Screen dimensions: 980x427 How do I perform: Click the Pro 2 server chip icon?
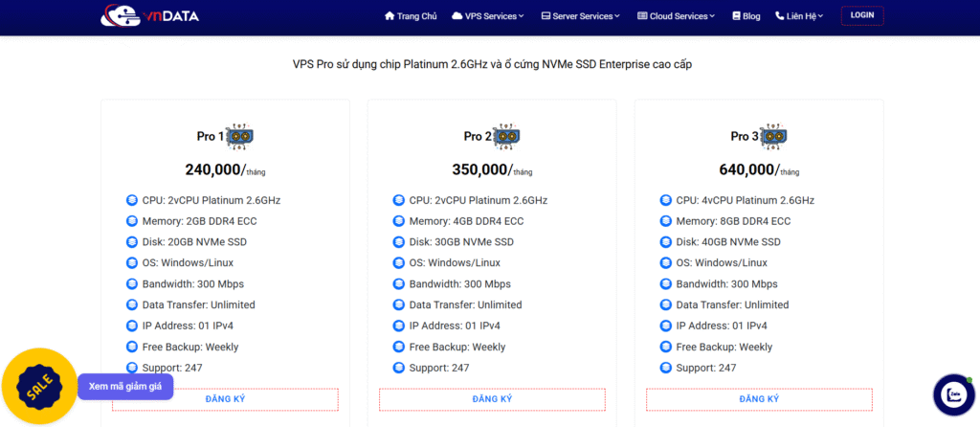[x=506, y=137]
